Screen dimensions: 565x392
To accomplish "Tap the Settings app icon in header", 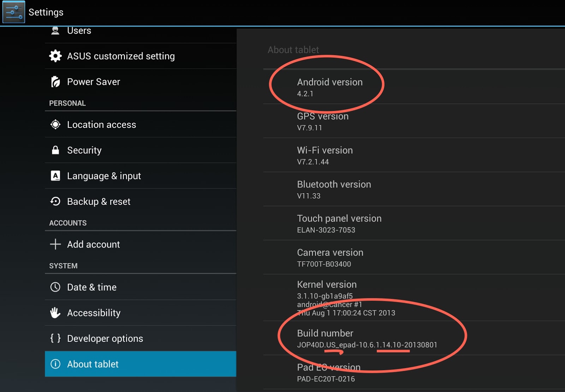I will (14, 12).
